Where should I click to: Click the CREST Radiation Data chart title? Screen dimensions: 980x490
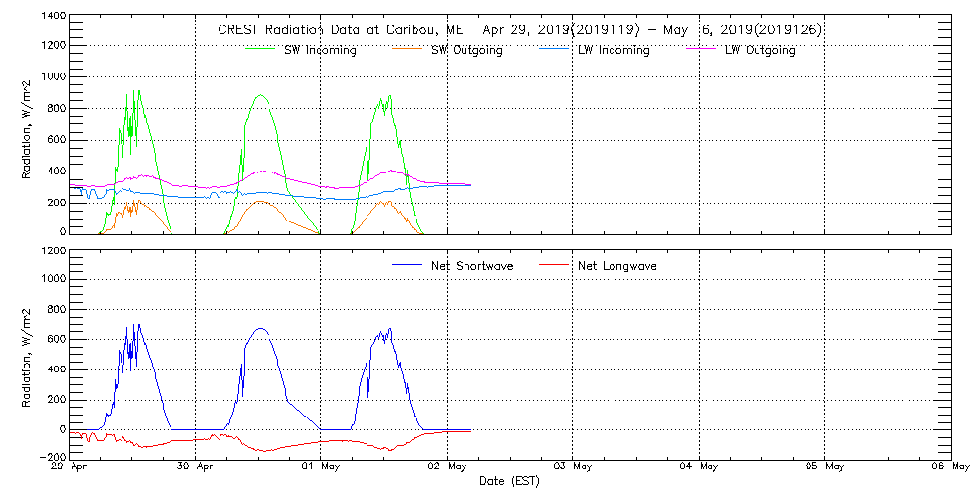coord(519,30)
